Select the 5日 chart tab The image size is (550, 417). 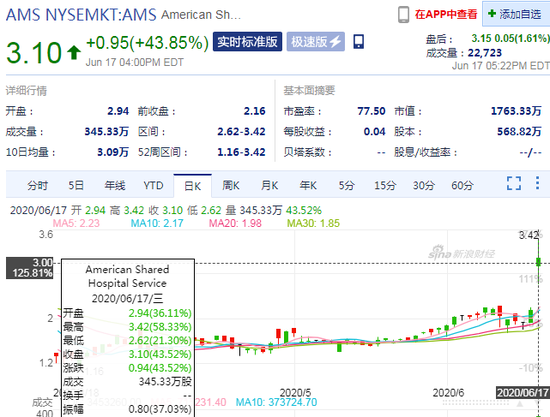76,185
